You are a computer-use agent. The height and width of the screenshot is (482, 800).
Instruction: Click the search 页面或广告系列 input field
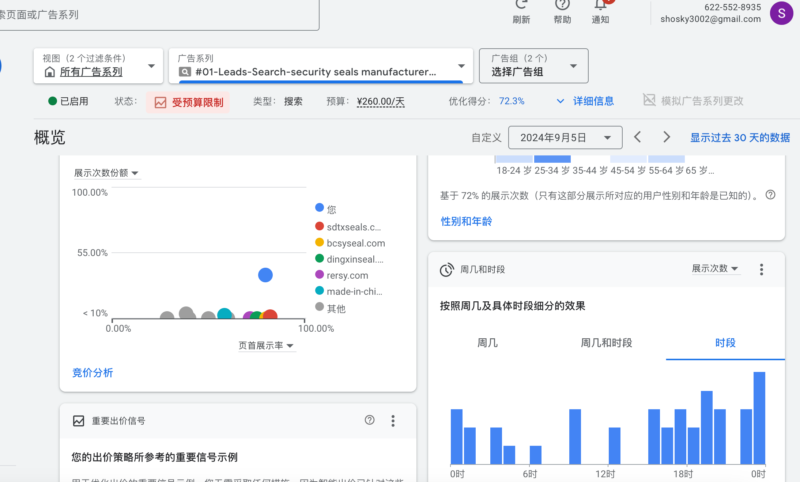[x=158, y=15]
